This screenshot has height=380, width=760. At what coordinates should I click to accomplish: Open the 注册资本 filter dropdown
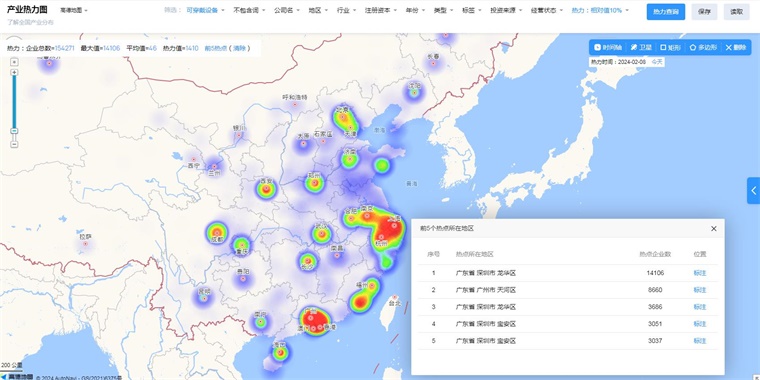(381, 10)
